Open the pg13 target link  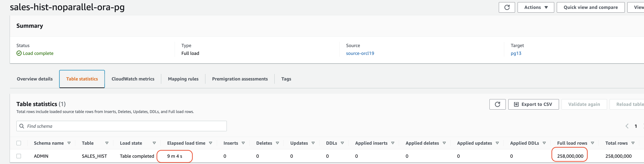(x=516, y=53)
